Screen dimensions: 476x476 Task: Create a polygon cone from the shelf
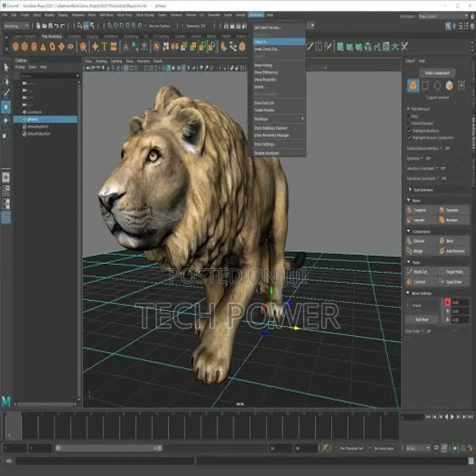tap(43, 47)
